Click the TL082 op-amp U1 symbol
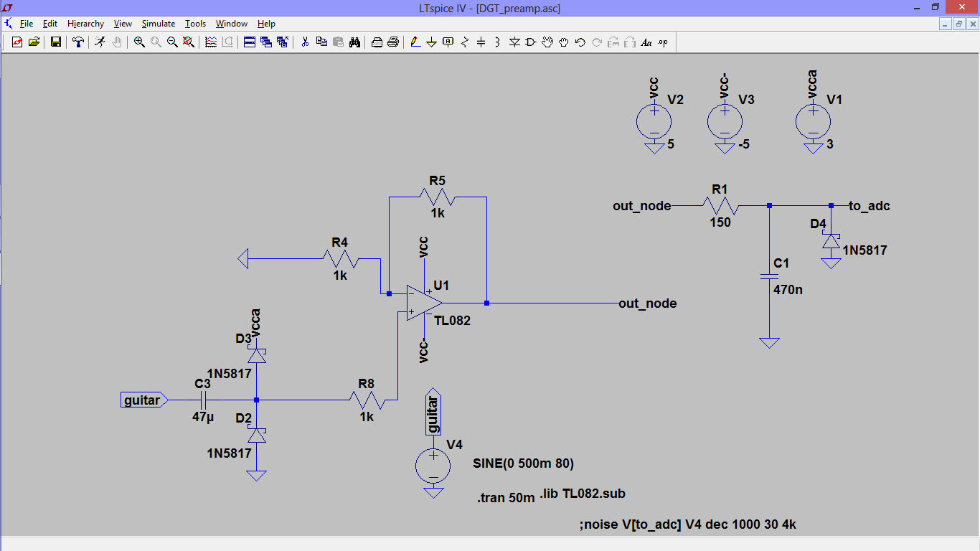 click(x=424, y=302)
